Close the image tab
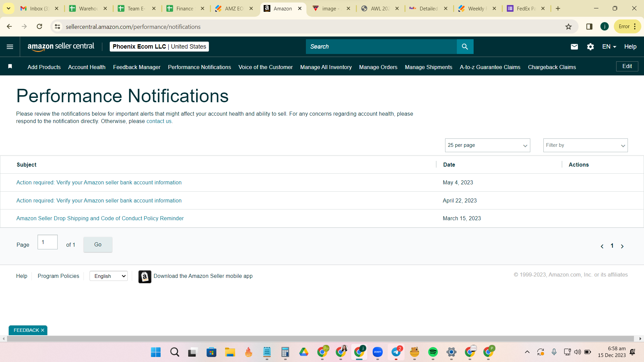The height and width of the screenshot is (362, 644). click(x=348, y=8)
